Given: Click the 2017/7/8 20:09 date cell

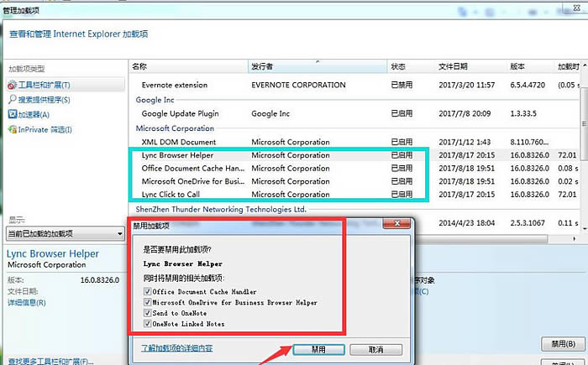Looking at the screenshot, I should [465, 113].
